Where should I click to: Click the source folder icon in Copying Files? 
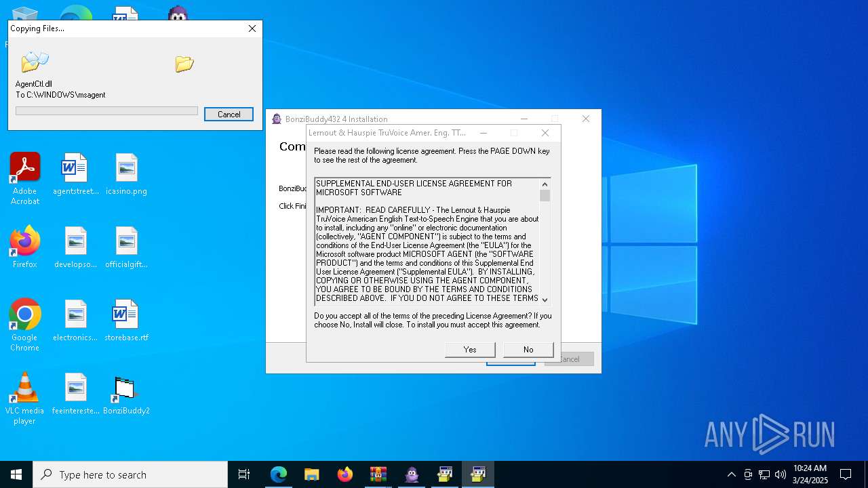[x=35, y=62]
